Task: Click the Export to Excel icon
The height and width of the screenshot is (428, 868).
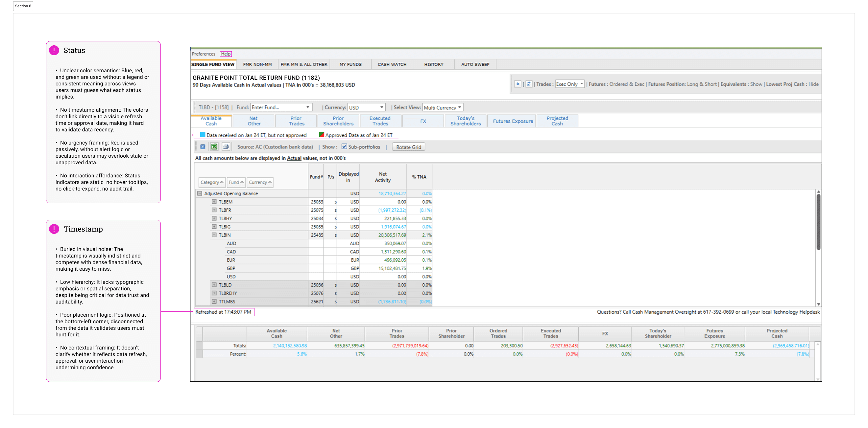Action: click(214, 146)
